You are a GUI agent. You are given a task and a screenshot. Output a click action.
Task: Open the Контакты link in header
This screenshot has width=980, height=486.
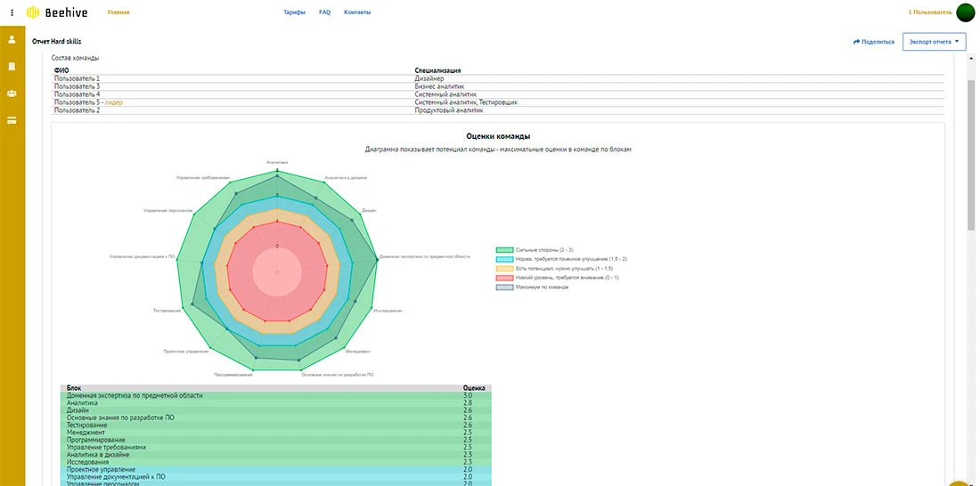tap(357, 12)
